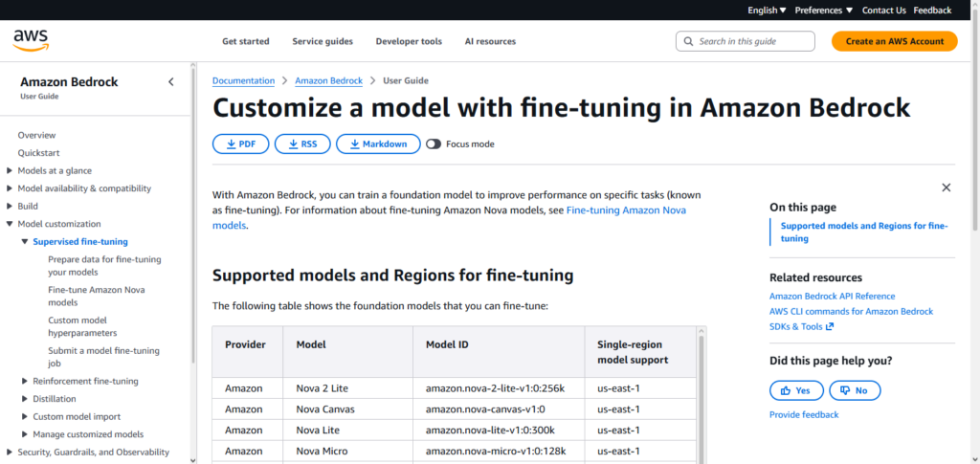Open the AI resources menu
The height and width of the screenshot is (464, 980).
(490, 41)
